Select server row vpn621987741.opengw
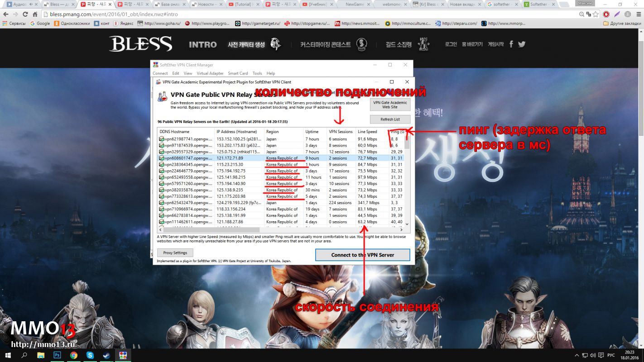Viewport: 644px width, 362px height. click(x=280, y=139)
